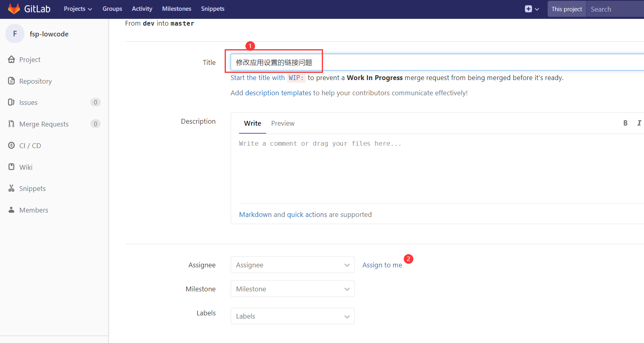644x343 pixels.
Task: Open Groups in top navigation
Action: [112, 9]
